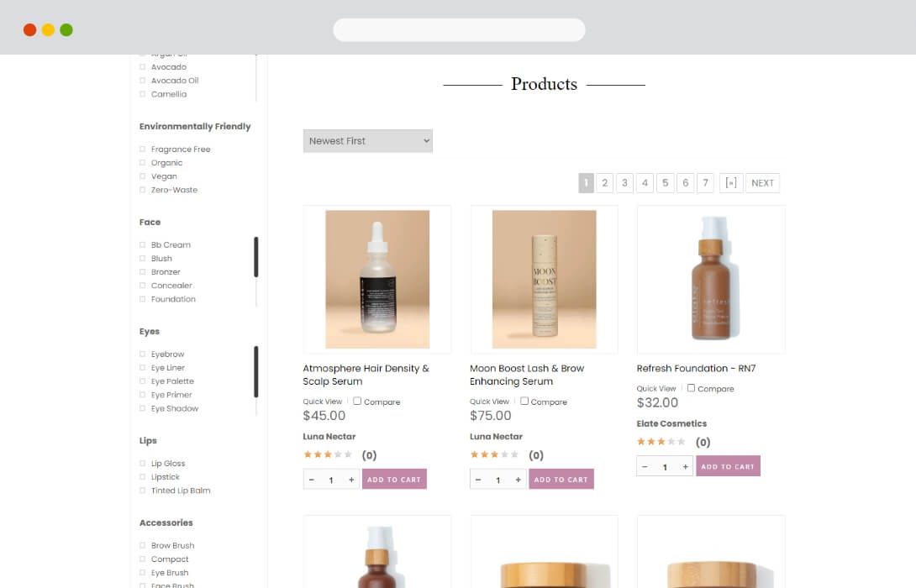The width and height of the screenshot is (916, 588).
Task: Click the Elate Cosmetics brand name
Action: coord(671,423)
